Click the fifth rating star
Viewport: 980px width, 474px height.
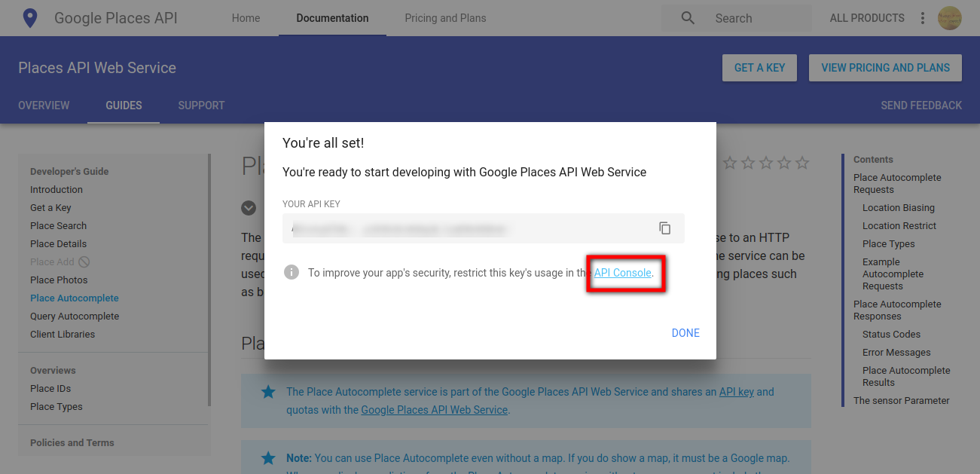click(x=802, y=163)
